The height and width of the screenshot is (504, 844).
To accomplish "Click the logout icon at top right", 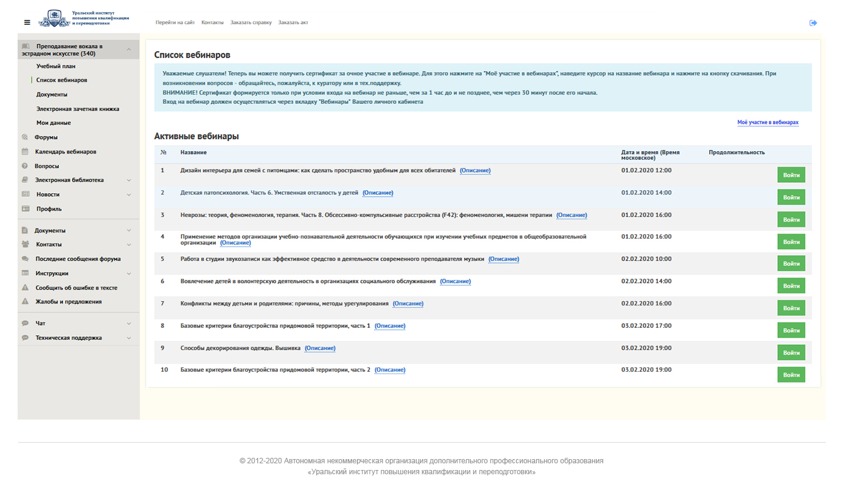I will click(813, 23).
